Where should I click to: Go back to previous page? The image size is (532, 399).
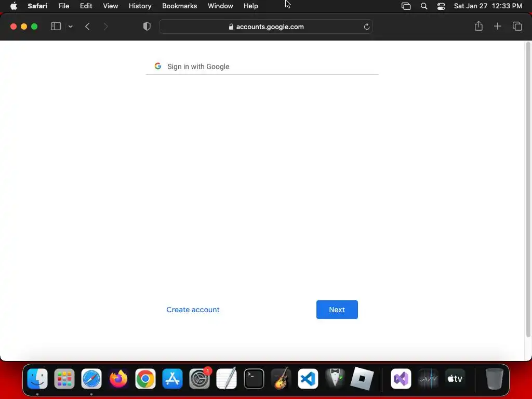[x=87, y=26]
